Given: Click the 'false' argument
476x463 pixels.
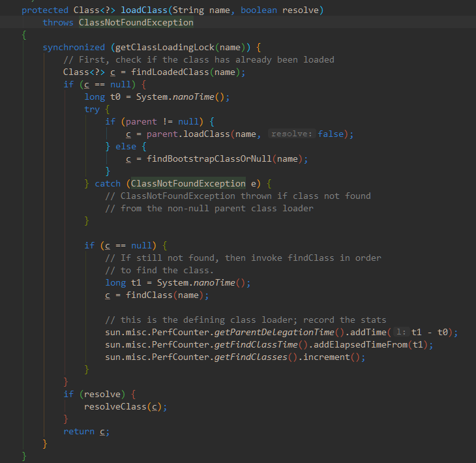Looking at the screenshot, I should [x=331, y=134].
